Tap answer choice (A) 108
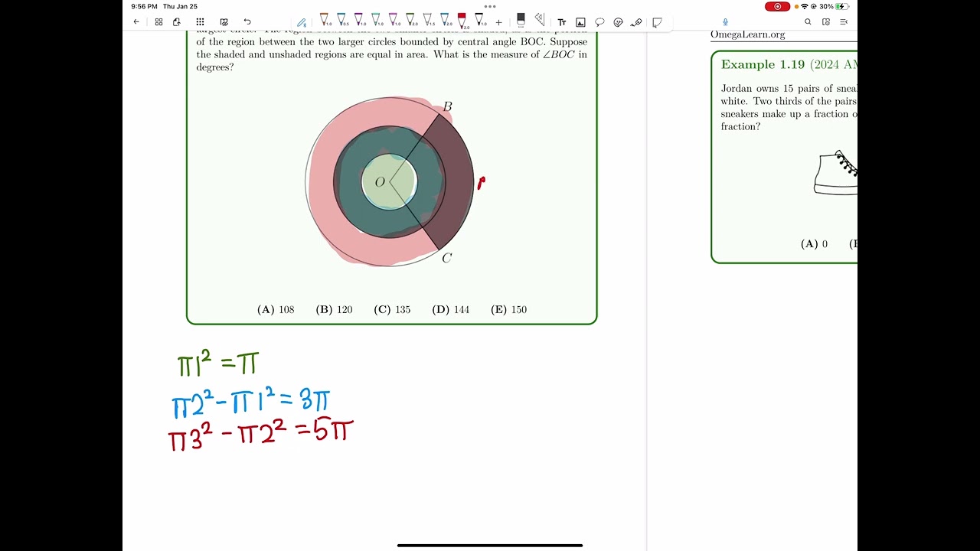Viewport: 980px width, 551px height. coord(276,309)
